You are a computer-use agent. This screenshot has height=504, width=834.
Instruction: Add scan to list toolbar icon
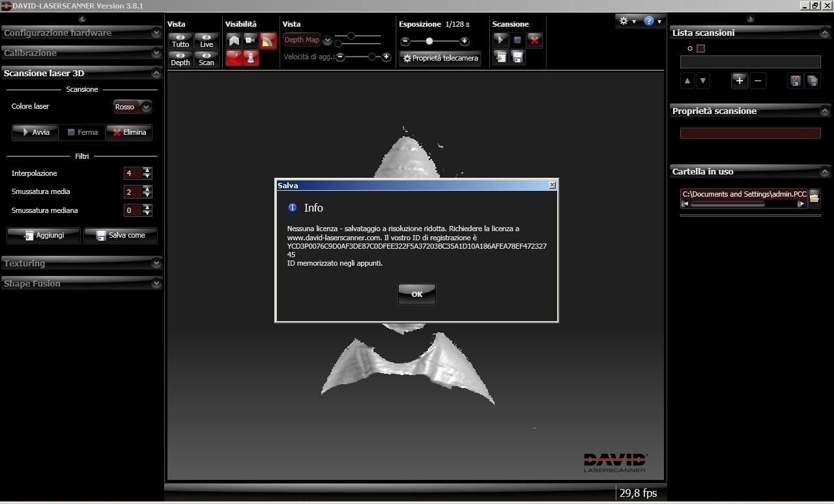[500, 58]
